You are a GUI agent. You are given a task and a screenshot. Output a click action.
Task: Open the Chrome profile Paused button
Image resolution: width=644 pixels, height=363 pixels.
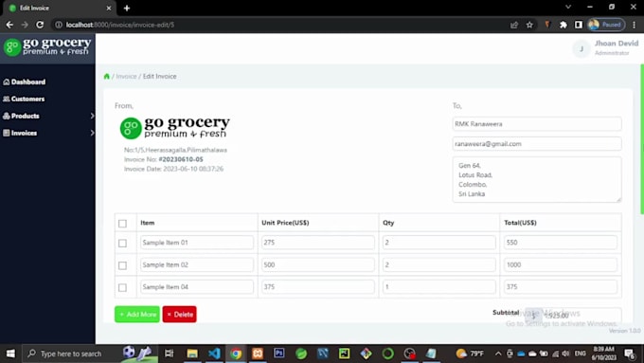point(606,25)
